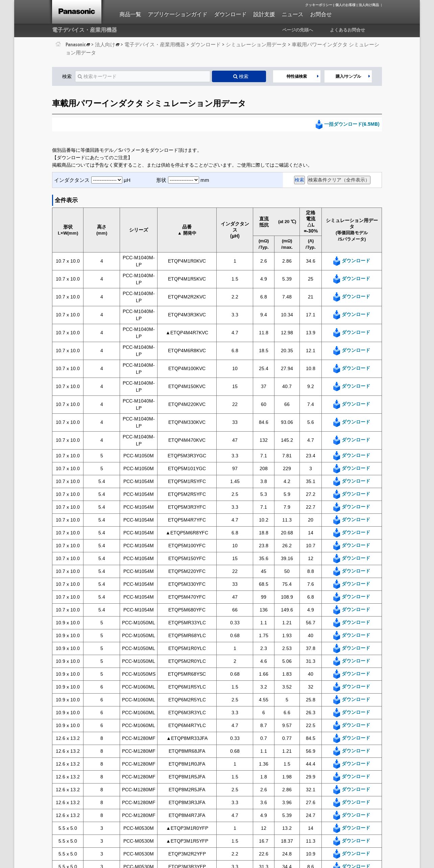This screenshot has width=434, height=868.
Task: Click download icon for ETQP4M150KVC
Action: coord(336,386)
